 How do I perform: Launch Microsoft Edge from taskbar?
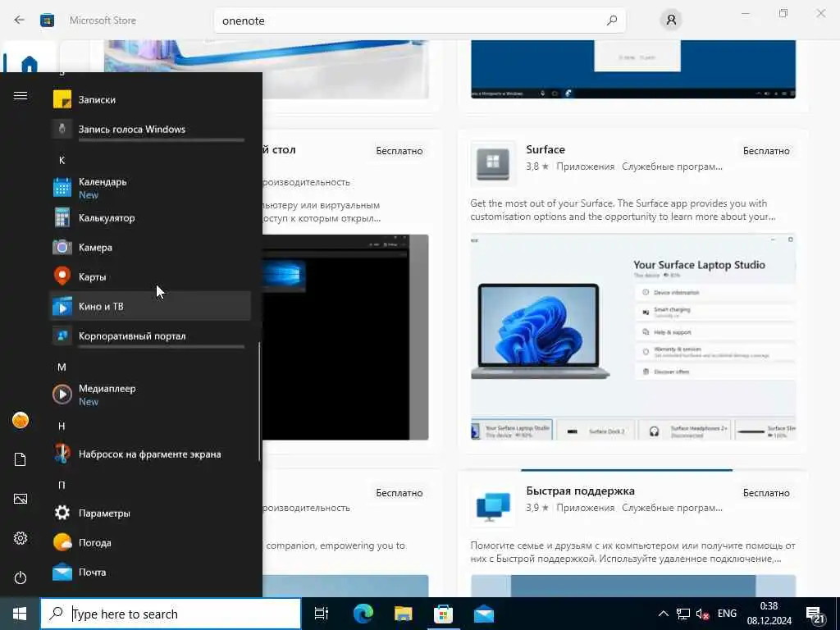(x=363, y=614)
